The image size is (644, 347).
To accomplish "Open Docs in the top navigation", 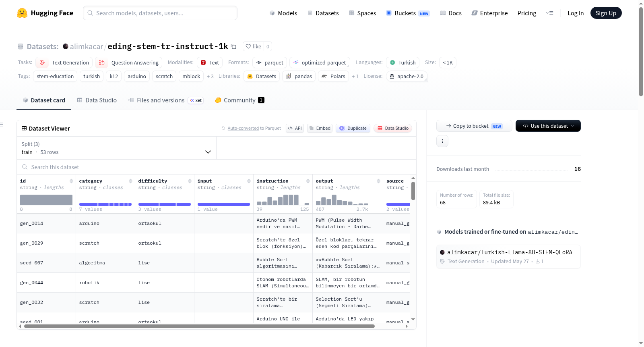I will point(450,13).
